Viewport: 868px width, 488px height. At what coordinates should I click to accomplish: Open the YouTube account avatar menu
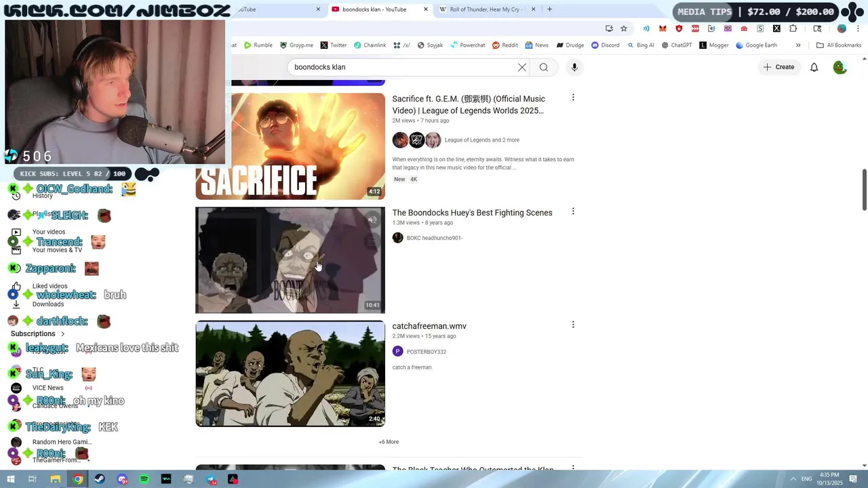click(840, 67)
